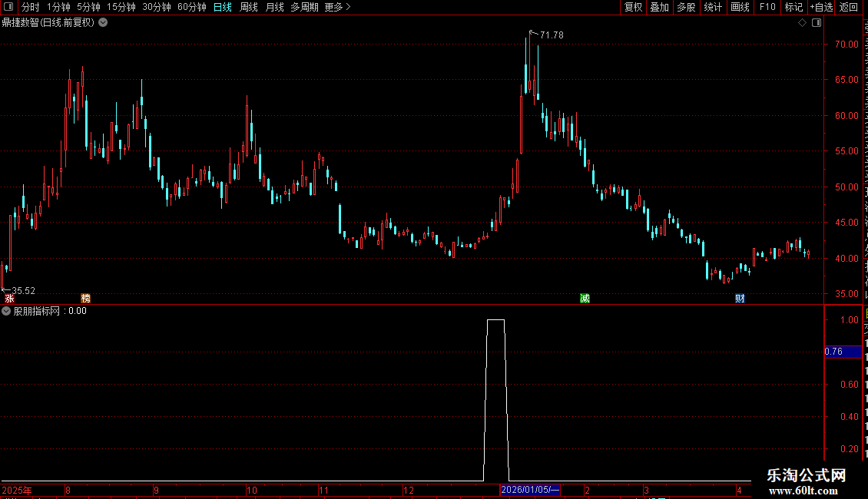This screenshot has height=499, width=868.
Task: Open the 画线 drawing tools button
Action: [x=740, y=7]
